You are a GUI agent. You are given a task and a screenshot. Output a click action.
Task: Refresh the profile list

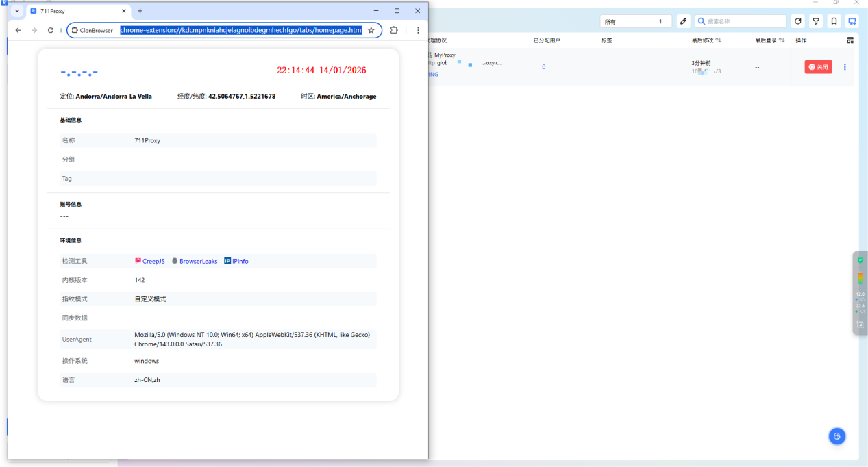point(798,22)
